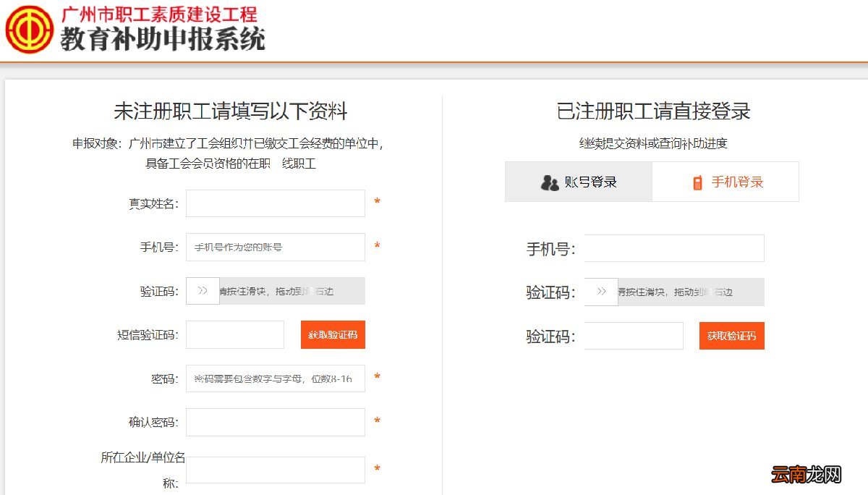Click the login form slider captcha track
868x495 pixels.
[x=687, y=292]
